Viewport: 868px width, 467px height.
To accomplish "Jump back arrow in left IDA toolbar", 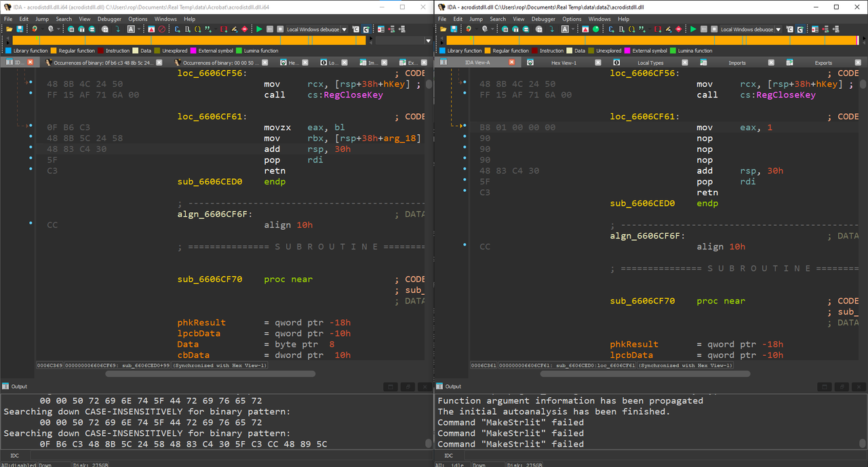I will click(x=34, y=29).
